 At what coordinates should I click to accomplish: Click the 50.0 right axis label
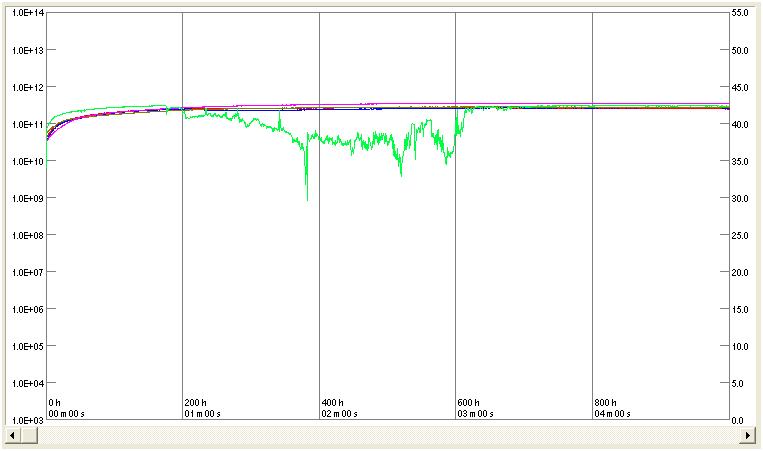pos(740,50)
